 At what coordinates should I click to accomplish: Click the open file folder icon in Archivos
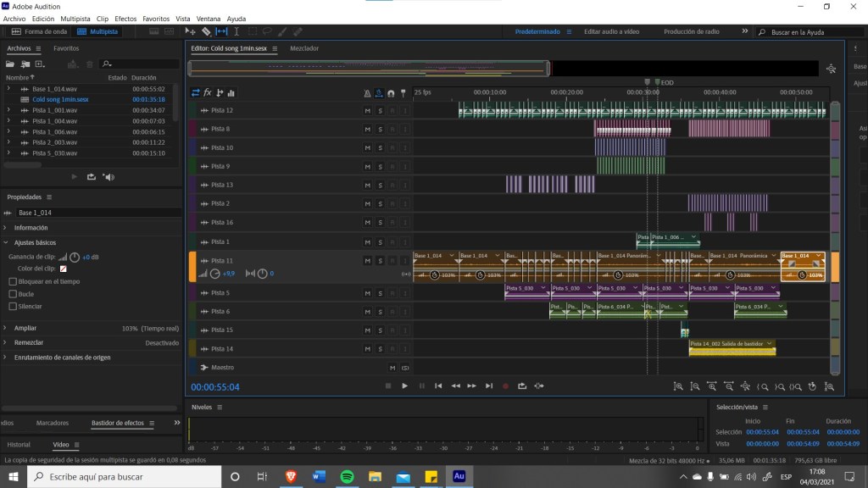pos(10,64)
